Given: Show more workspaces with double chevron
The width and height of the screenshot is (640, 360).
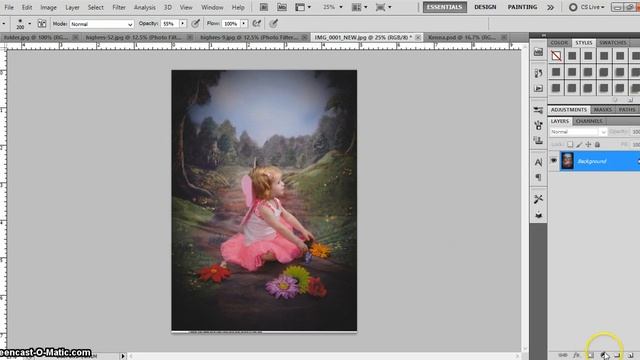Looking at the screenshot, I should [x=551, y=7].
